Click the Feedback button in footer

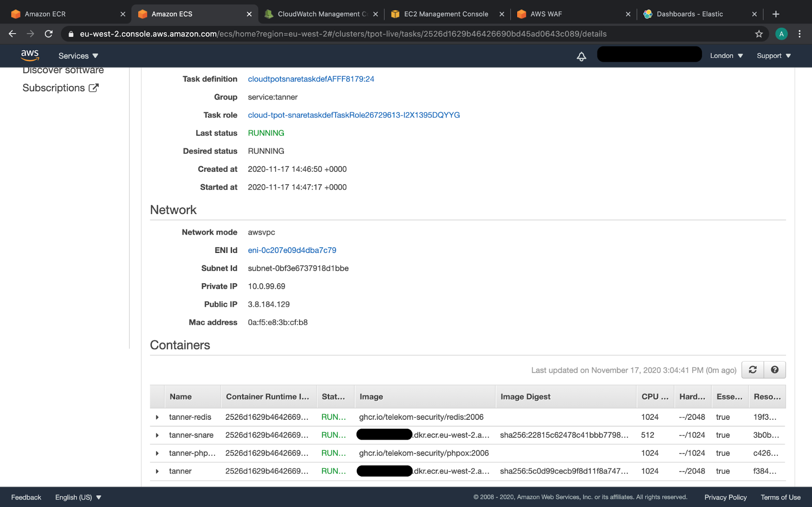pyautogui.click(x=26, y=497)
